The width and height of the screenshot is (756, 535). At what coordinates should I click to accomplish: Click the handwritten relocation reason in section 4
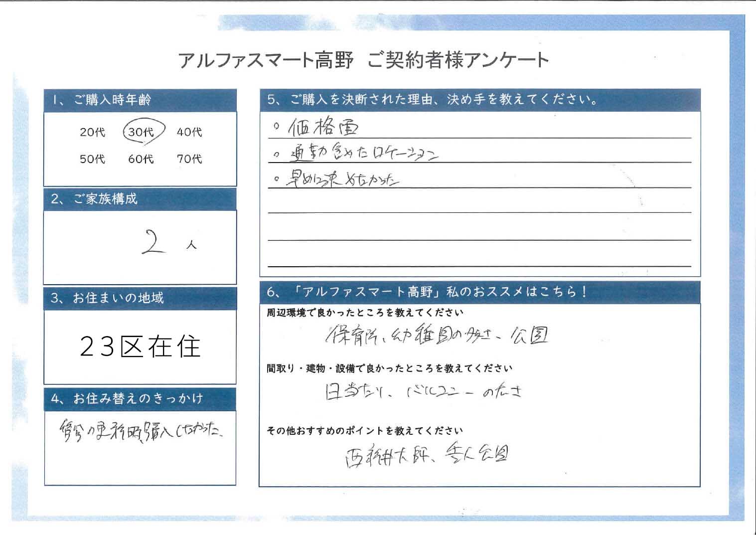point(141,431)
